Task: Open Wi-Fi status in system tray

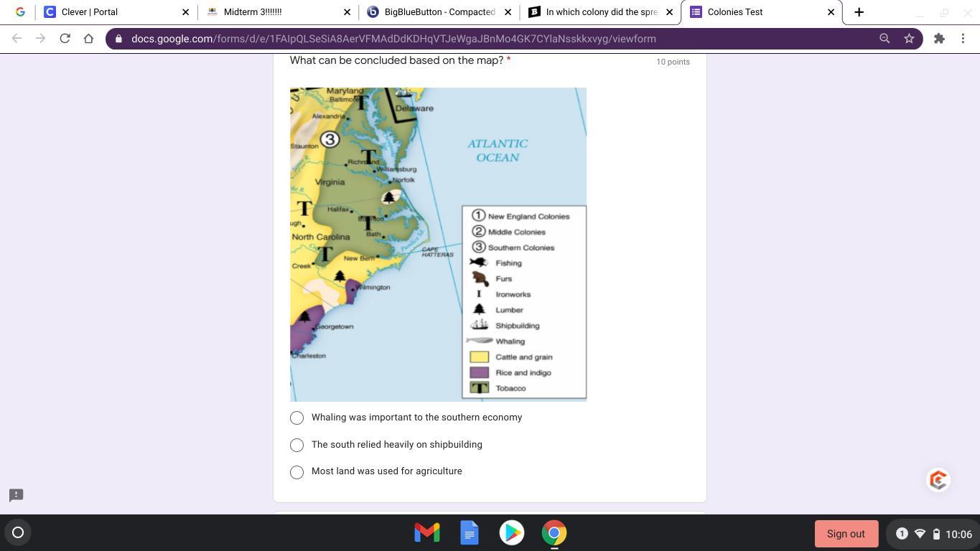Action: coord(920,534)
